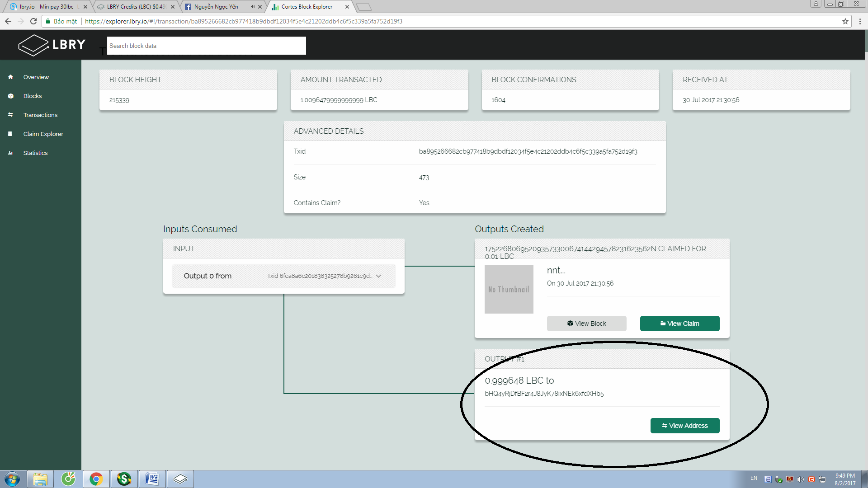Open Claim Explorer in sidebar
Image resolution: width=868 pixels, height=488 pixels.
[43, 134]
